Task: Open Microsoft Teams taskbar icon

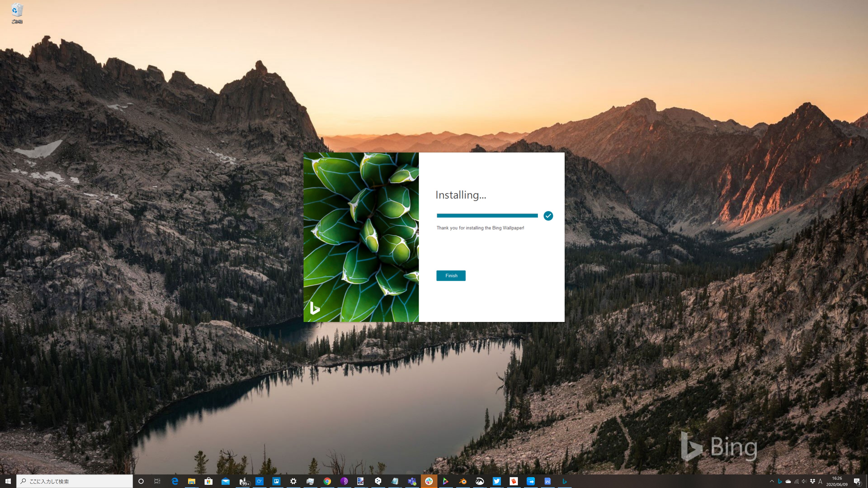Action: (x=412, y=481)
